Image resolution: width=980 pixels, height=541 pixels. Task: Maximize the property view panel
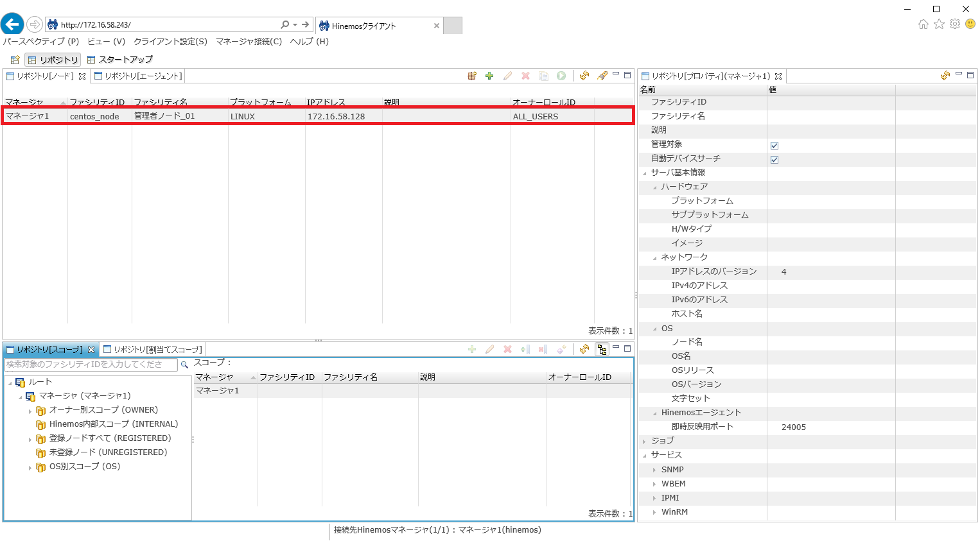coord(970,75)
